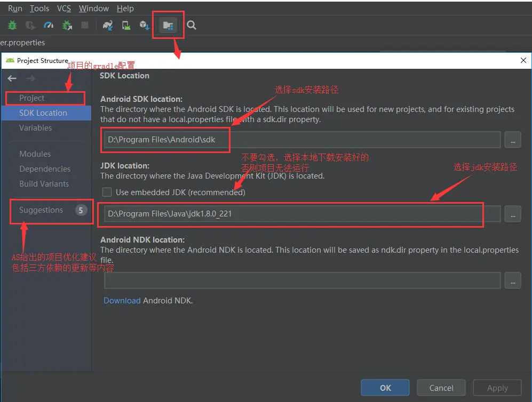Click the OK button

[x=385, y=388]
